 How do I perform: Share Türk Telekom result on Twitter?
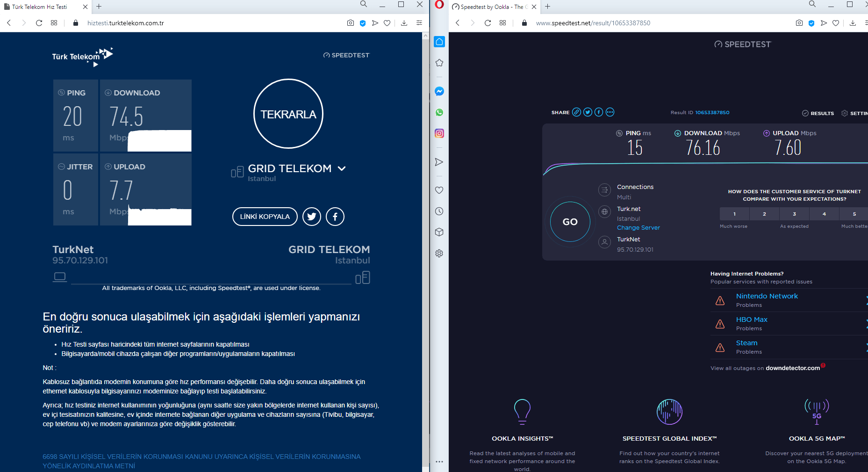tap(312, 217)
